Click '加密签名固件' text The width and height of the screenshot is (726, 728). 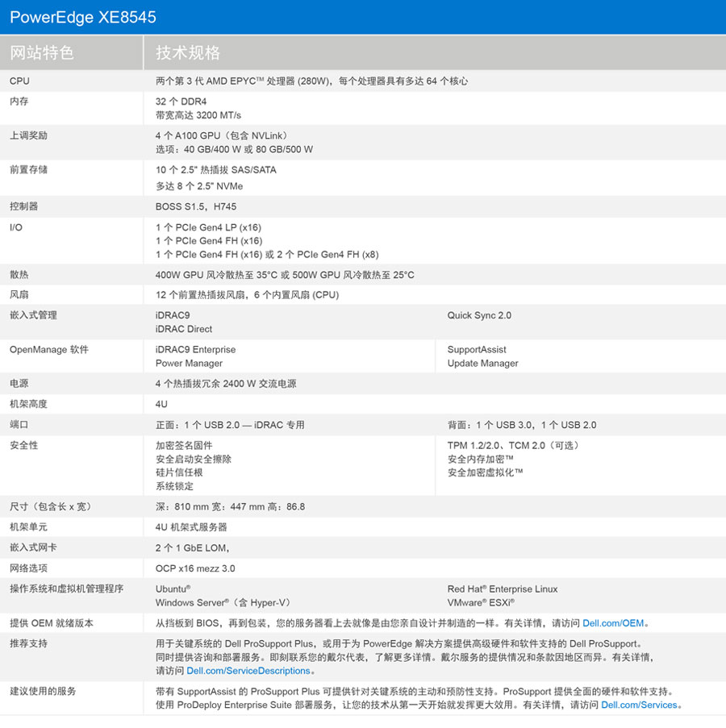tap(184, 445)
